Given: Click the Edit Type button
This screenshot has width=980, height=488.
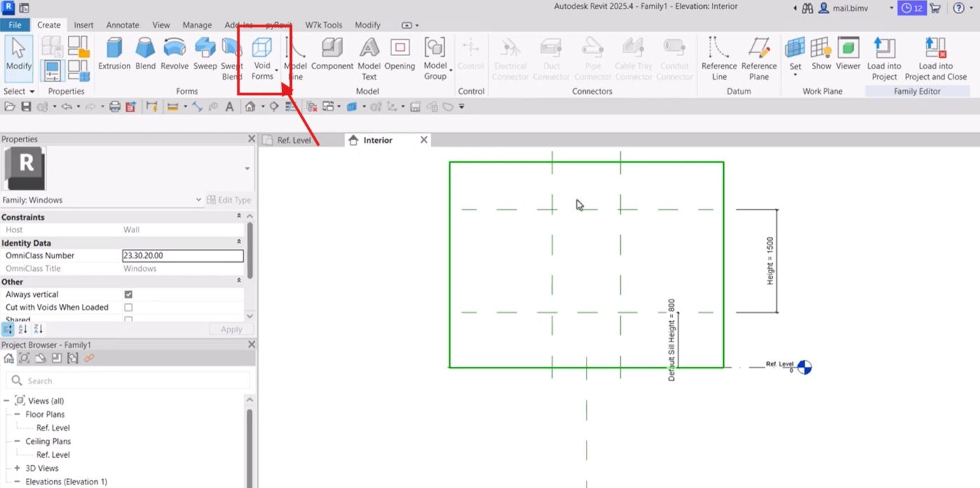Looking at the screenshot, I should (x=228, y=200).
